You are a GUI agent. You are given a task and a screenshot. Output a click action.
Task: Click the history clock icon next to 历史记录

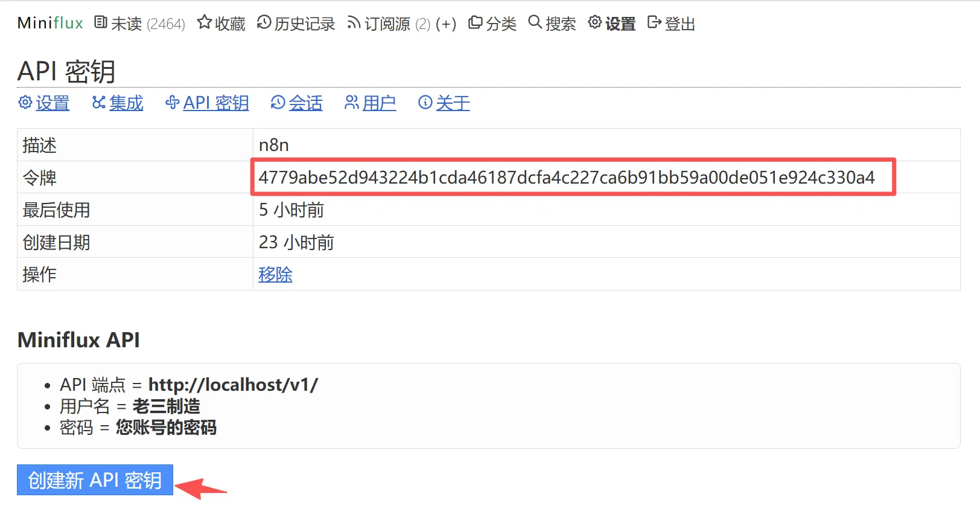click(264, 22)
